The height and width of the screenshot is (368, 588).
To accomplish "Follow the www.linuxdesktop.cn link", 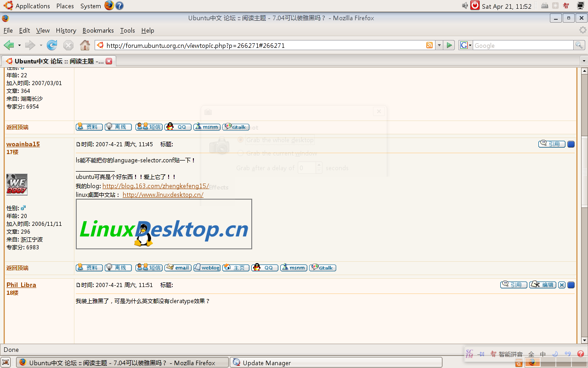I will (x=163, y=195).
